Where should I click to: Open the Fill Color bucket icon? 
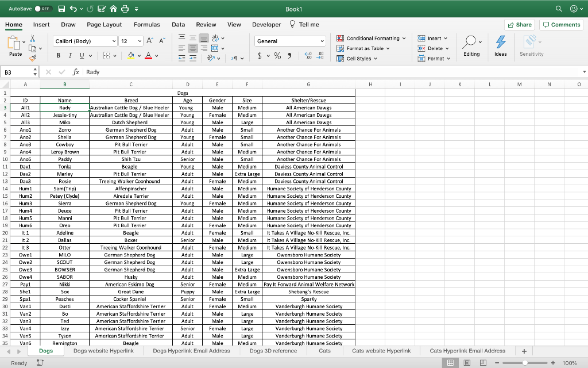pyautogui.click(x=131, y=55)
